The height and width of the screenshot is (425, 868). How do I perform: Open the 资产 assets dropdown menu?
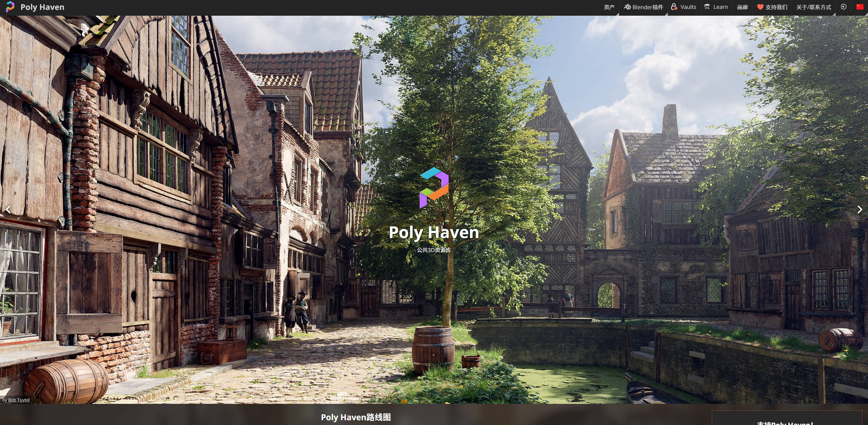coord(609,7)
